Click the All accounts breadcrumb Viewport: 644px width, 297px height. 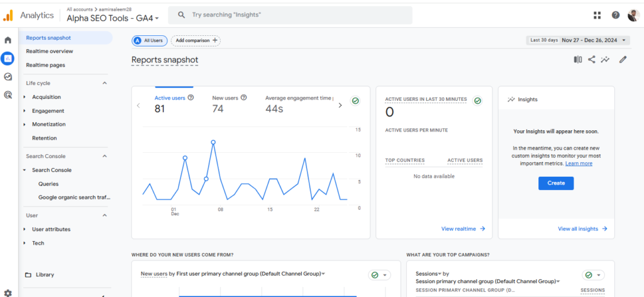pos(80,9)
